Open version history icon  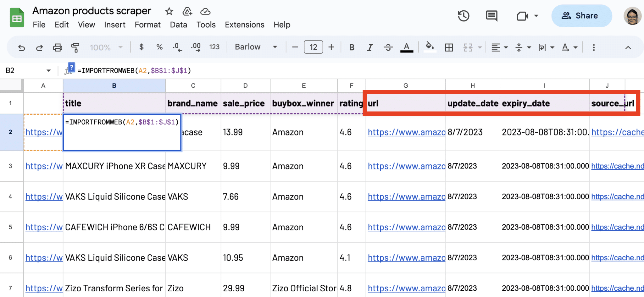click(464, 15)
